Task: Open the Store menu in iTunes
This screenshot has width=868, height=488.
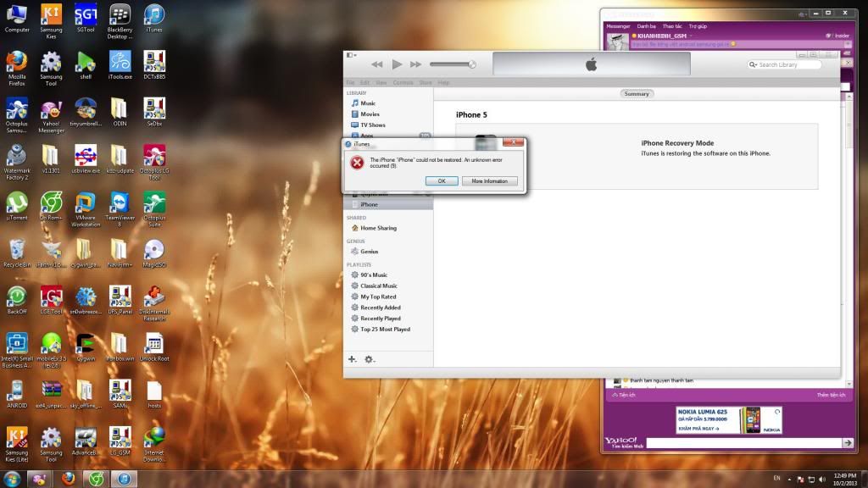Action: point(426,82)
